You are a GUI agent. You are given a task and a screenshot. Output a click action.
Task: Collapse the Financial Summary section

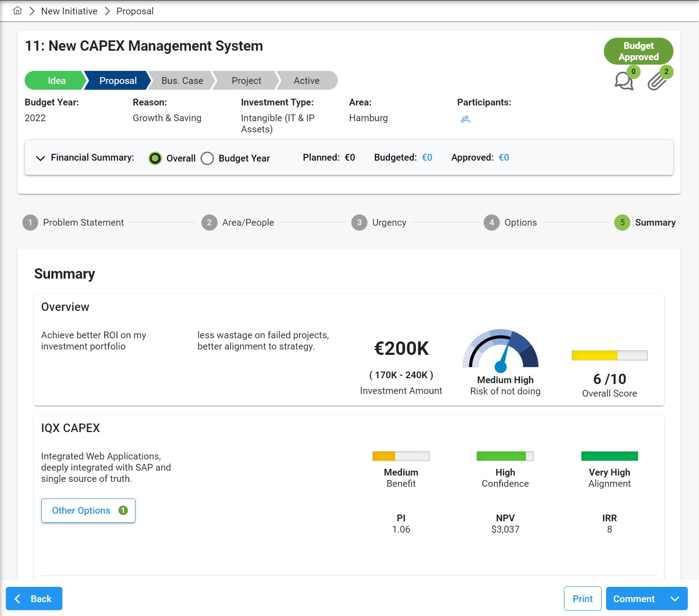coord(40,158)
